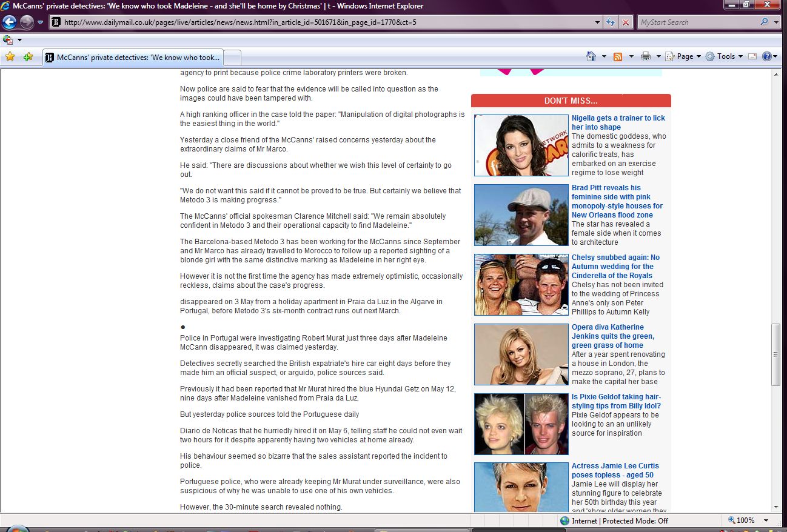787x532 pixels.
Task: Click the Brad Pitt article thumbnail
Action: tap(521, 215)
